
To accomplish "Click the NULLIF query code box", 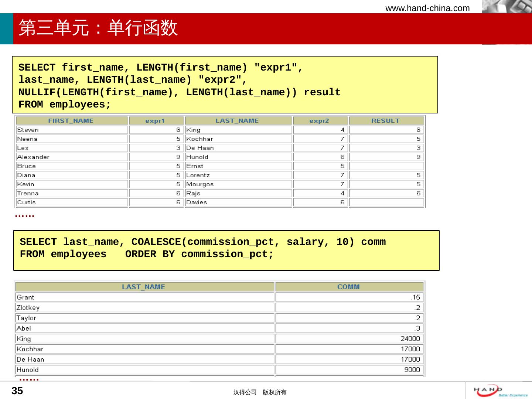I will (225, 85).
